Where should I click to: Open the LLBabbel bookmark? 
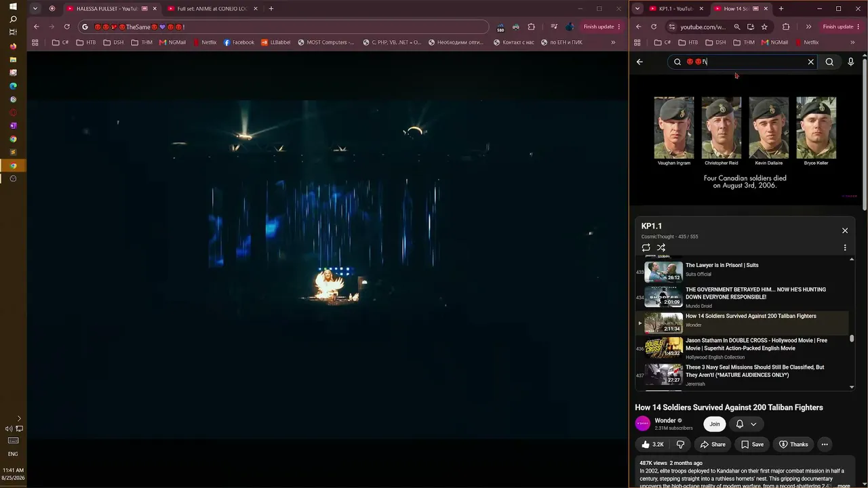coord(276,43)
